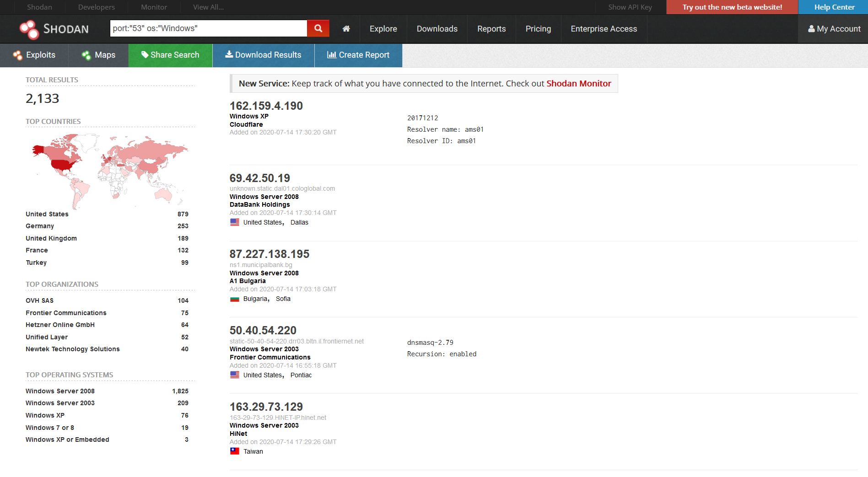
Task: Open Enterprise Access page
Action: (604, 29)
